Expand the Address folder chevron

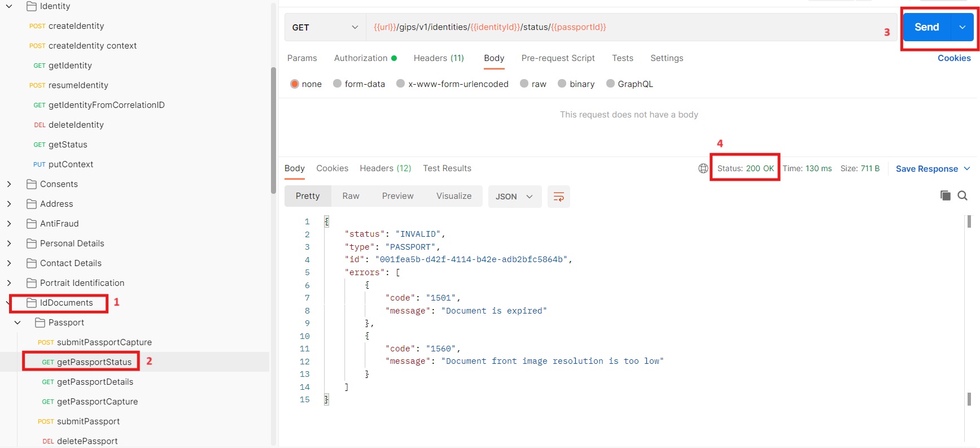[x=9, y=204]
